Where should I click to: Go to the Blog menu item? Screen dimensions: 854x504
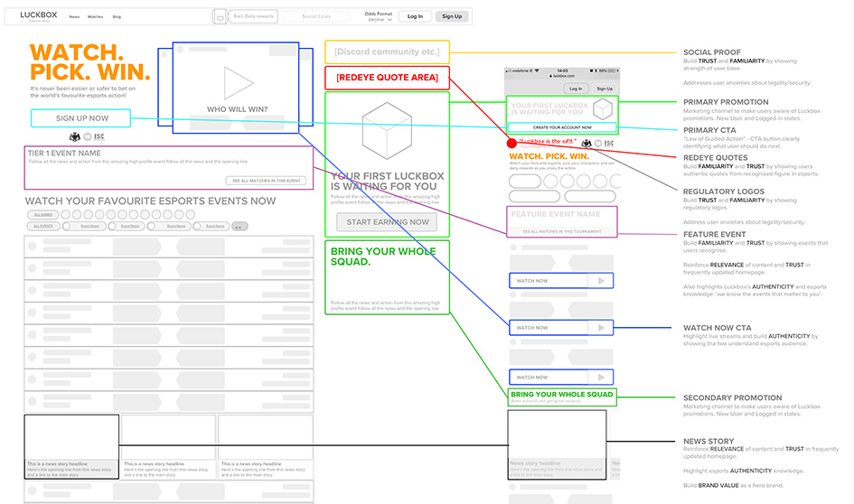(117, 16)
